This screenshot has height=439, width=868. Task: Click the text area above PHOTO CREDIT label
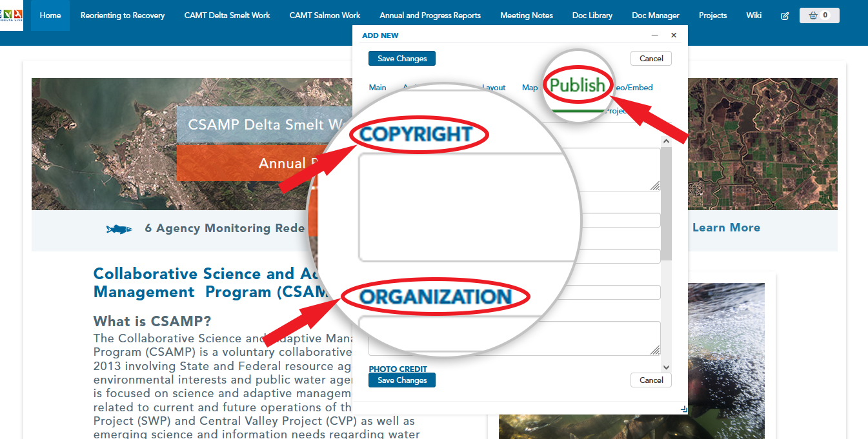[x=514, y=338]
